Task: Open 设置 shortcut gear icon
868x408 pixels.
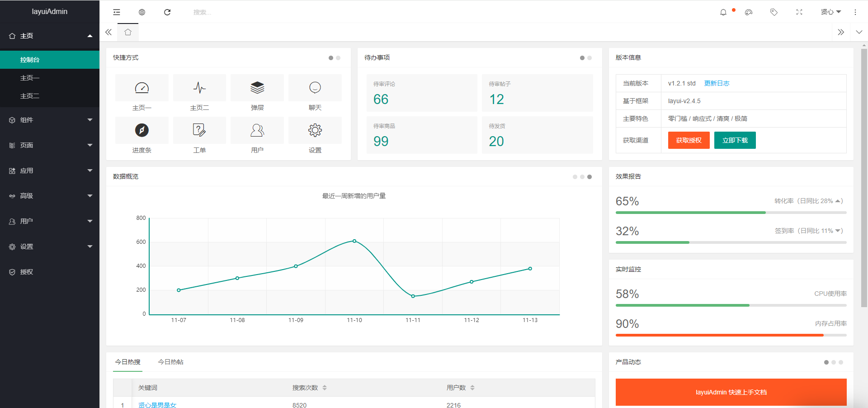Action: click(x=315, y=130)
